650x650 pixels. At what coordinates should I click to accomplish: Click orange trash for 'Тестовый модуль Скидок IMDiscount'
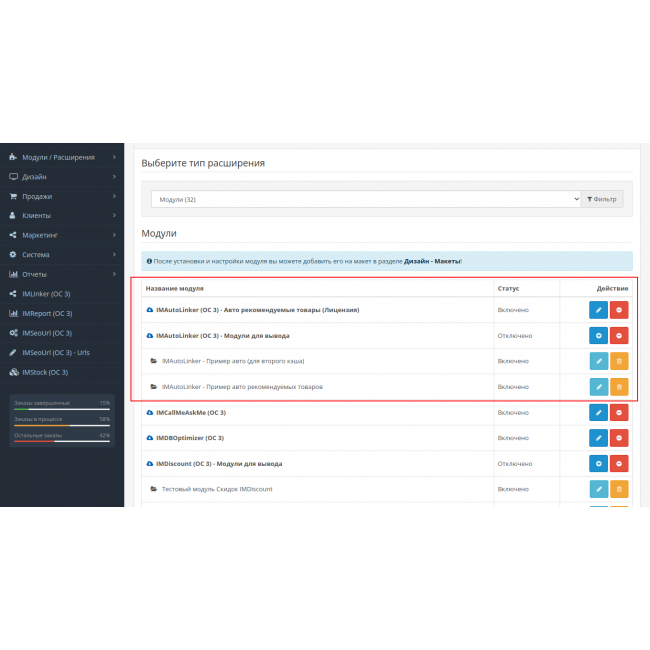tap(619, 489)
